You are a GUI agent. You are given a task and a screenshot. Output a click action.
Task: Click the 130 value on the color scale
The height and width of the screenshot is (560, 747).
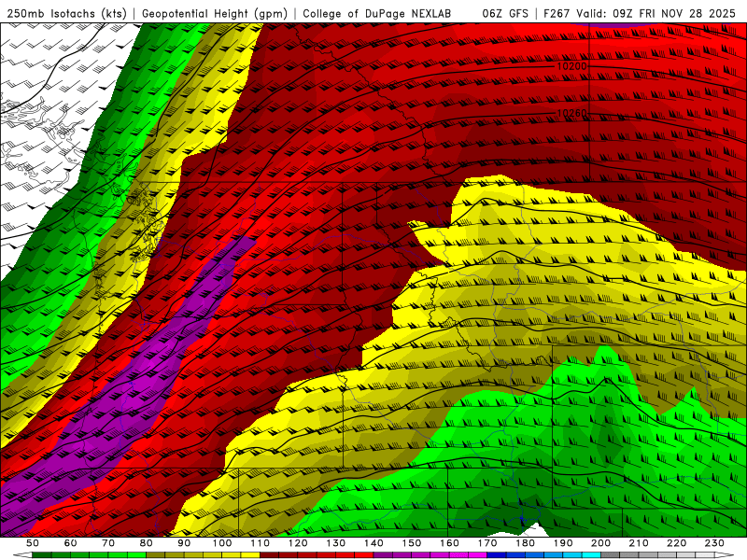335,543
